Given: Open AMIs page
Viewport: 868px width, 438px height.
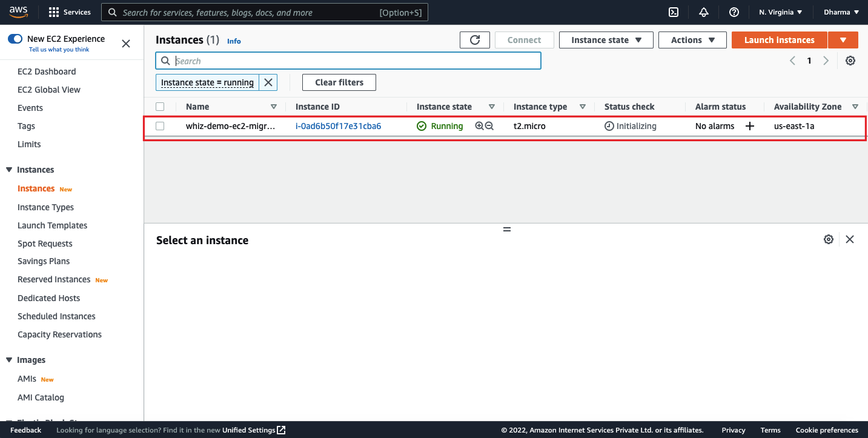Looking at the screenshot, I should pyautogui.click(x=27, y=379).
